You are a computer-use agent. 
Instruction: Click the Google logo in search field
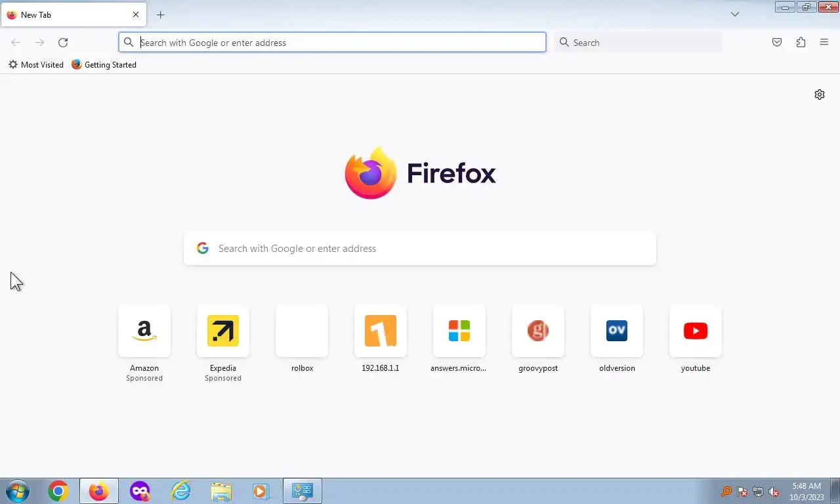point(203,249)
